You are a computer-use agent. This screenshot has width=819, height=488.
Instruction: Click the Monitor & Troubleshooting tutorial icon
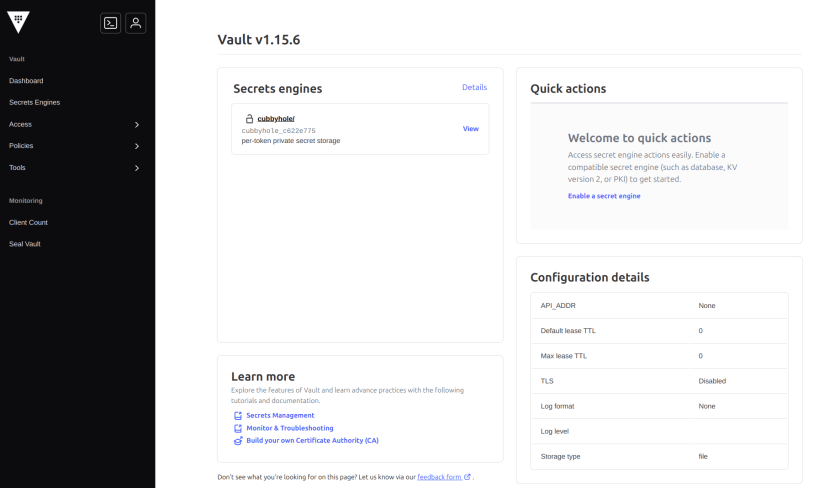click(x=238, y=428)
